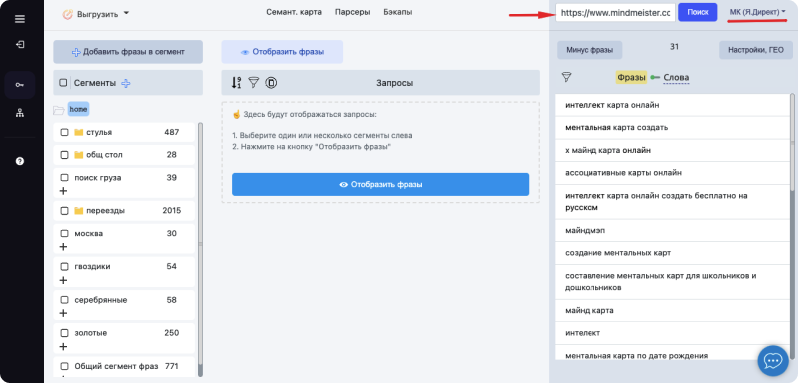Click the plus icon under москва
The image size is (798, 383).
64,247
